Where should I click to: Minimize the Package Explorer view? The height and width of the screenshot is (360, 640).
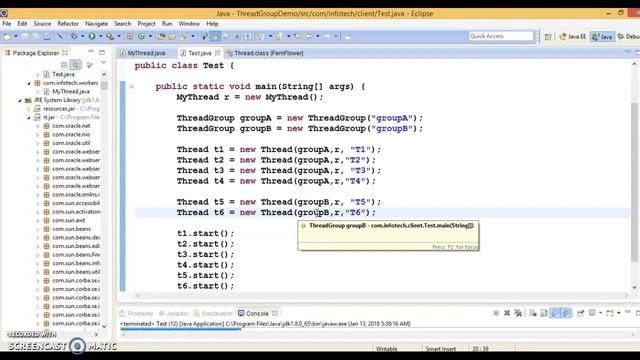tap(91, 52)
